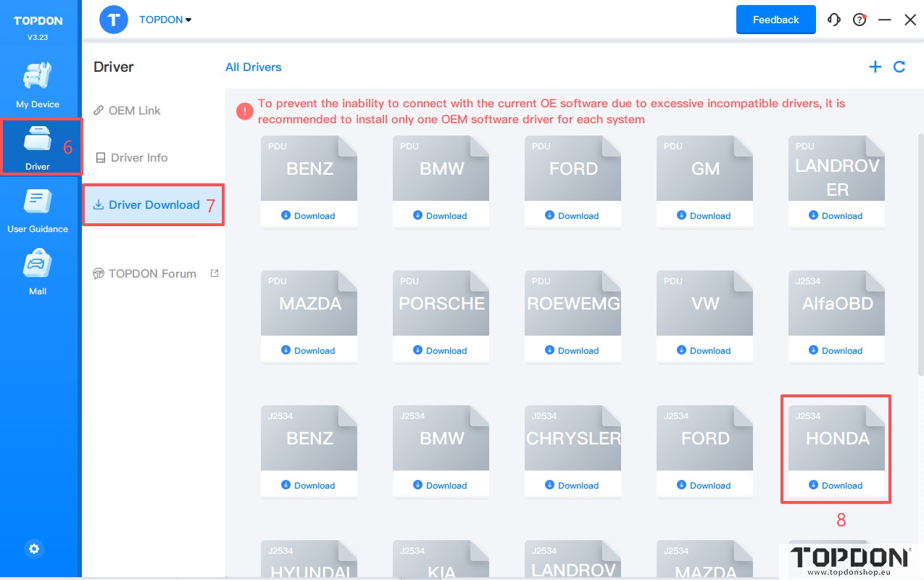The width and height of the screenshot is (924, 580).
Task: Select the J2534 CHRYSLER driver card thumbnail
Action: (573, 438)
